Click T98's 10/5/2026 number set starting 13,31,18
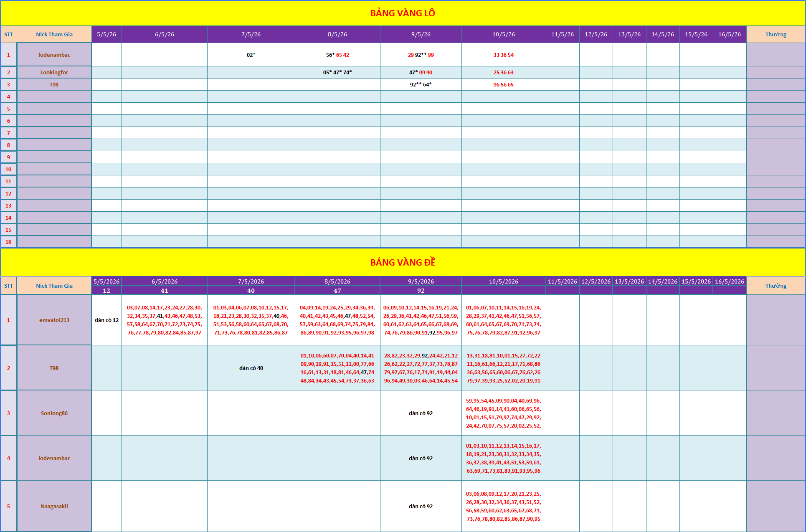 pos(504,368)
